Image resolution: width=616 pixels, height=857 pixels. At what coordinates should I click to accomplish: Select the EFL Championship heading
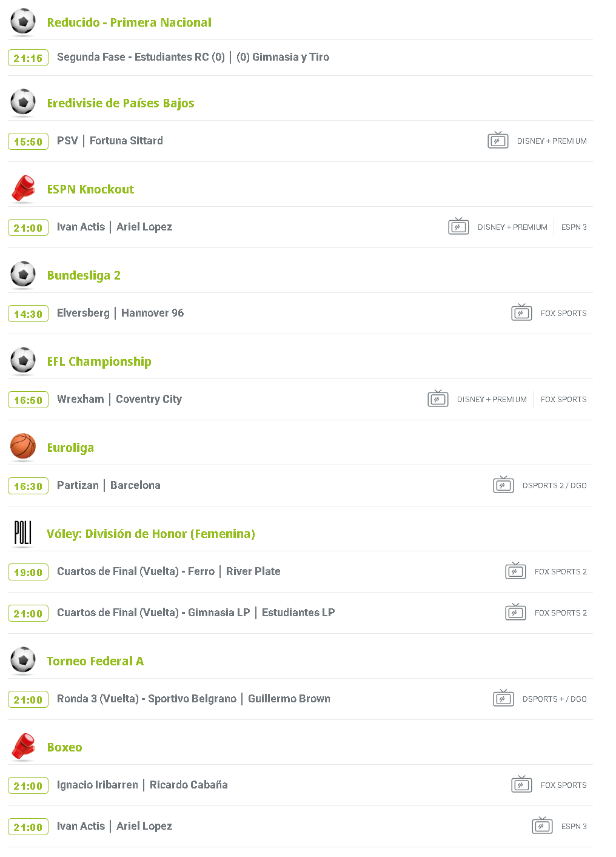click(x=99, y=361)
